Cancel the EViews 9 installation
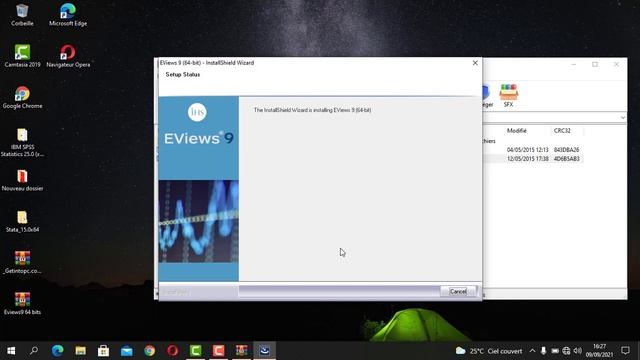This screenshot has height=360, width=640. [x=458, y=291]
